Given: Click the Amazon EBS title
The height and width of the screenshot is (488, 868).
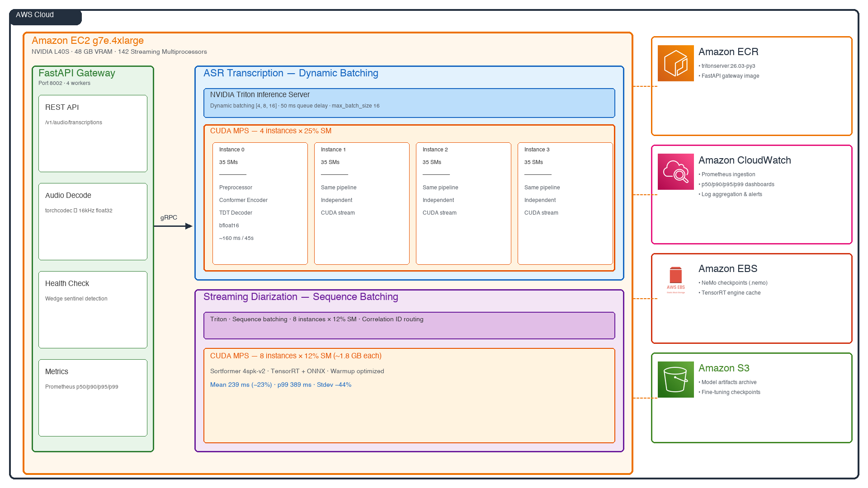Looking at the screenshot, I should [x=728, y=268].
